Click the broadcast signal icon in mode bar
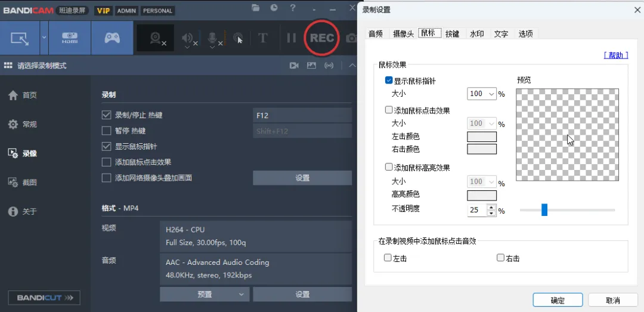This screenshot has height=312, width=644. [x=329, y=66]
